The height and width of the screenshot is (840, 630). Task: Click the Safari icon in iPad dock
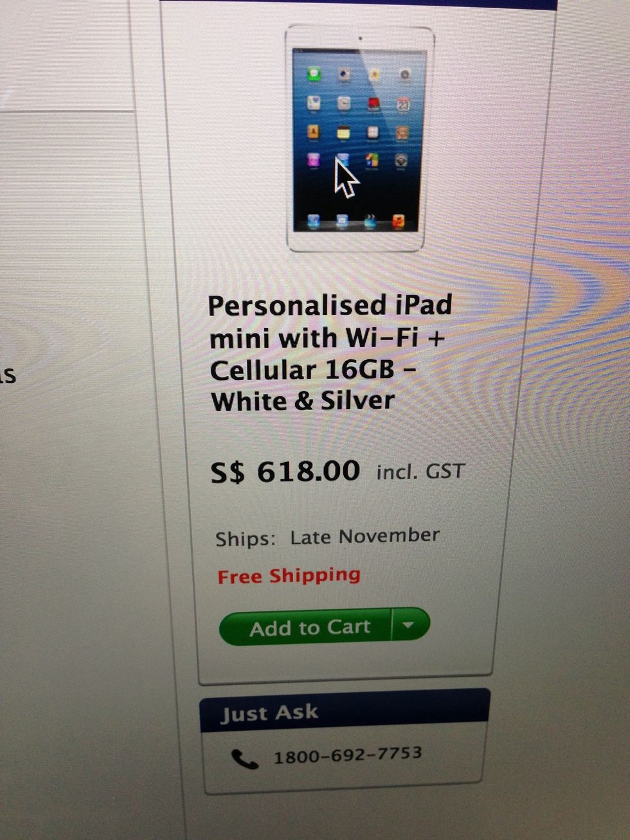[314, 221]
